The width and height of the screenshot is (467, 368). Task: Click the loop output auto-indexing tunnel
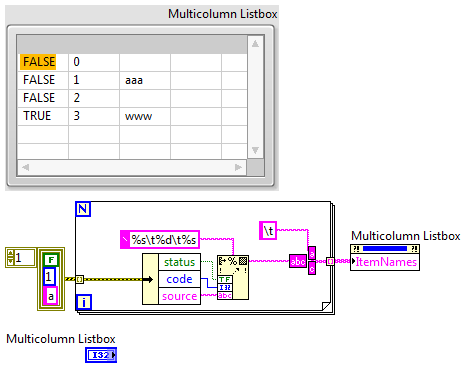(x=330, y=261)
